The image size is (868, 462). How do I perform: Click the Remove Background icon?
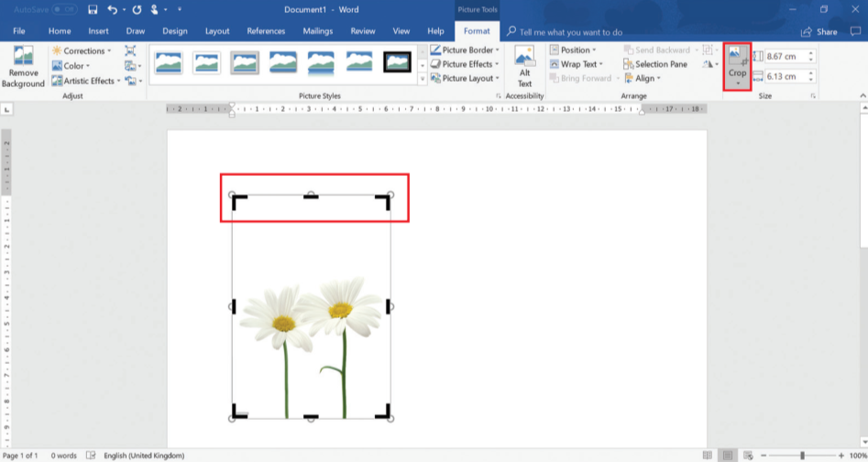[23, 57]
